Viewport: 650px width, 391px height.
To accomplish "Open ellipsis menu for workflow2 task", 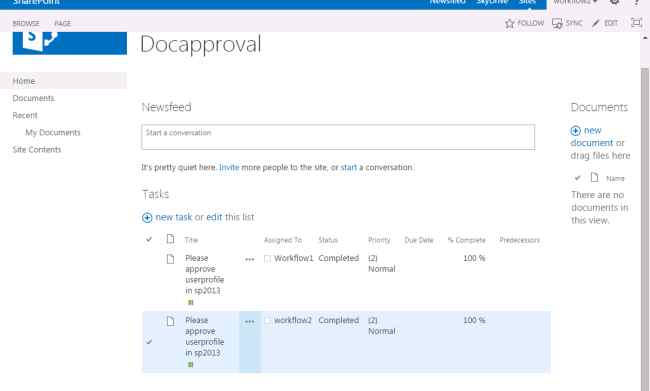I will (x=250, y=322).
